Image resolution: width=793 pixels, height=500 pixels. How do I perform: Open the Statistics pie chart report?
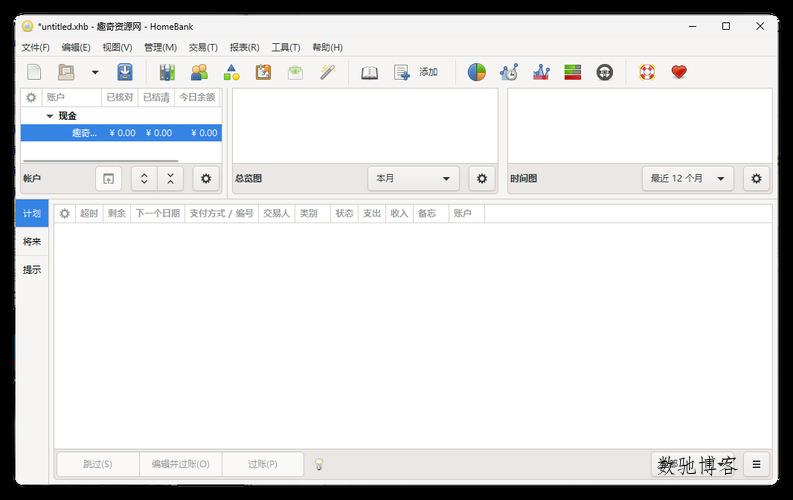(x=476, y=72)
